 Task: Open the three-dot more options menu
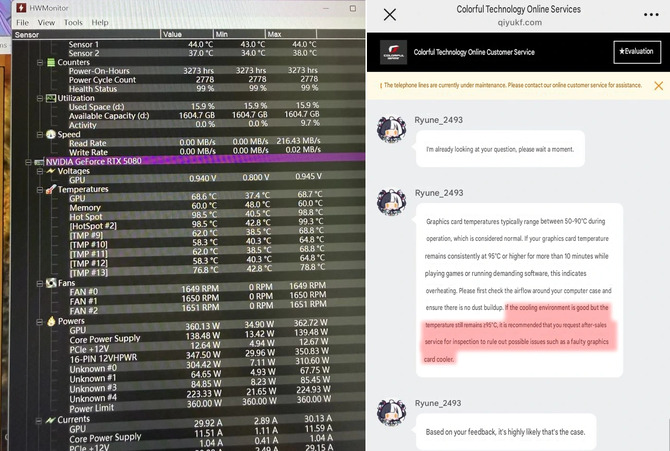651,15
